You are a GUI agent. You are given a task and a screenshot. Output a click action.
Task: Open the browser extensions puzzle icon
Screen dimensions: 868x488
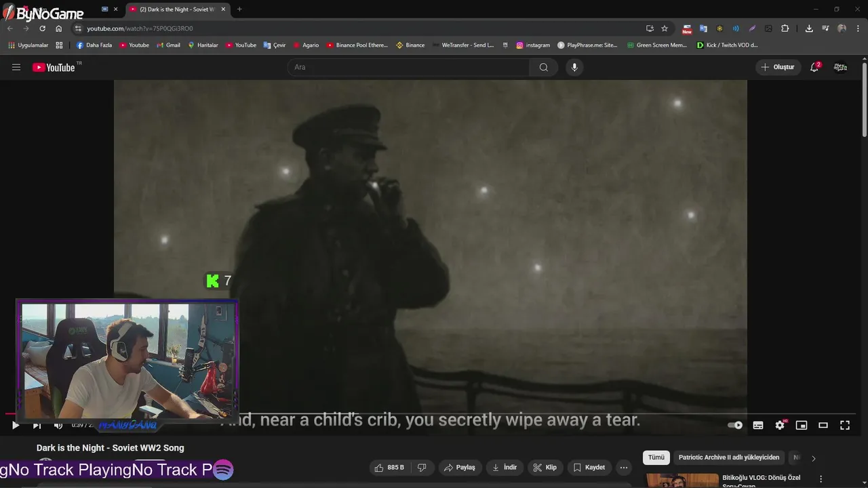pyautogui.click(x=785, y=28)
